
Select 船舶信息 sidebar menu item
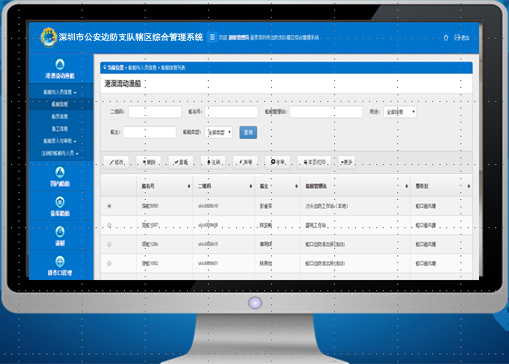(x=60, y=104)
